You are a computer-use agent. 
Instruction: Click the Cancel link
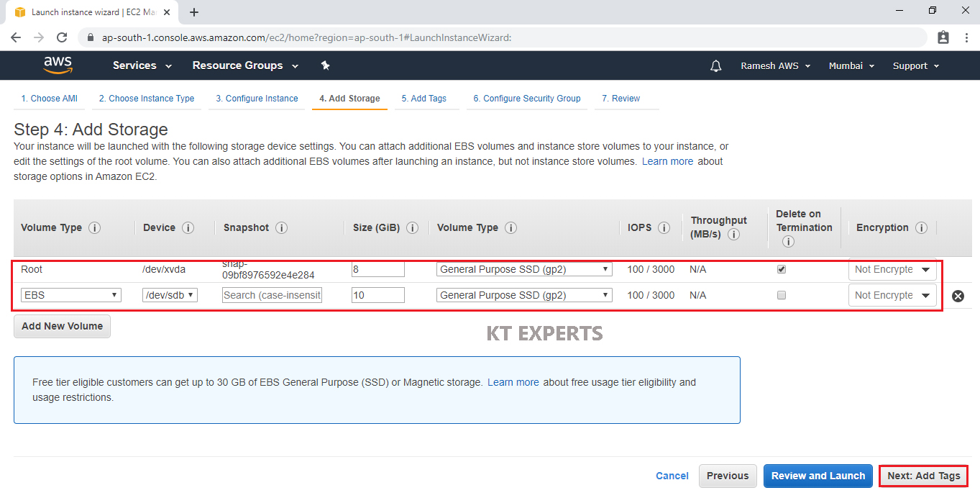coord(672,476)
